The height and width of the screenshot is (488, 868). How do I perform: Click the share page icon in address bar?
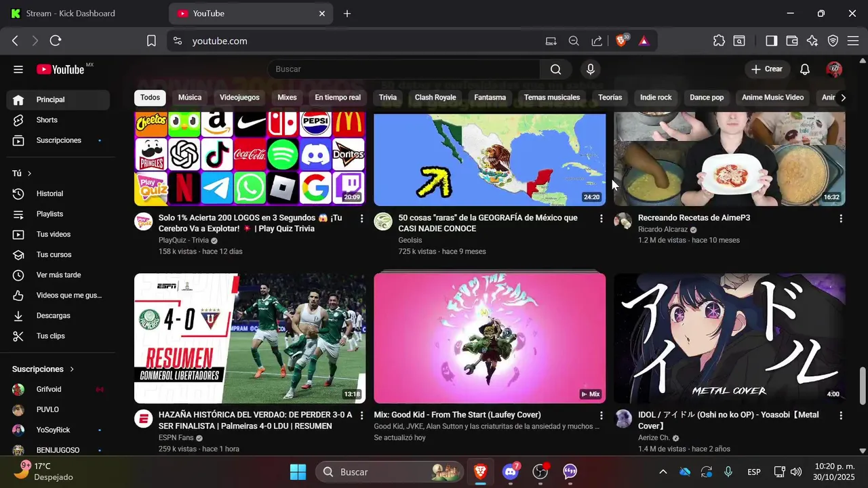(x=597, y=41)
